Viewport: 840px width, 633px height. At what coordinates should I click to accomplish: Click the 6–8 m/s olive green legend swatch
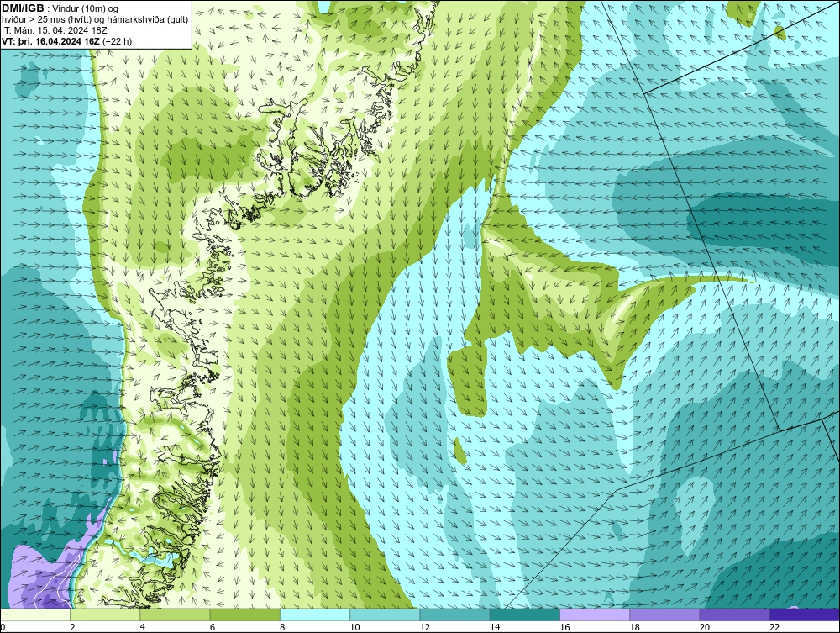click(245, 615)
